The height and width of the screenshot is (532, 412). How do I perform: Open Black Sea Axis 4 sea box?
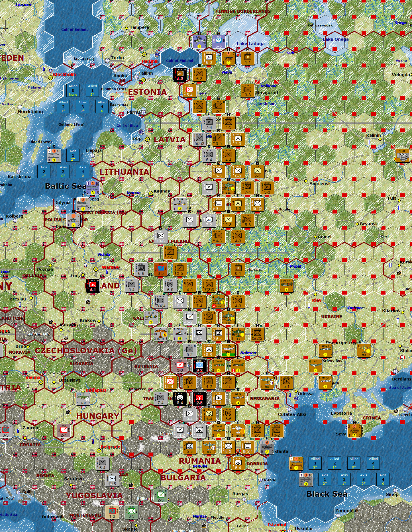pyautogui.click(x=383, y=479)
